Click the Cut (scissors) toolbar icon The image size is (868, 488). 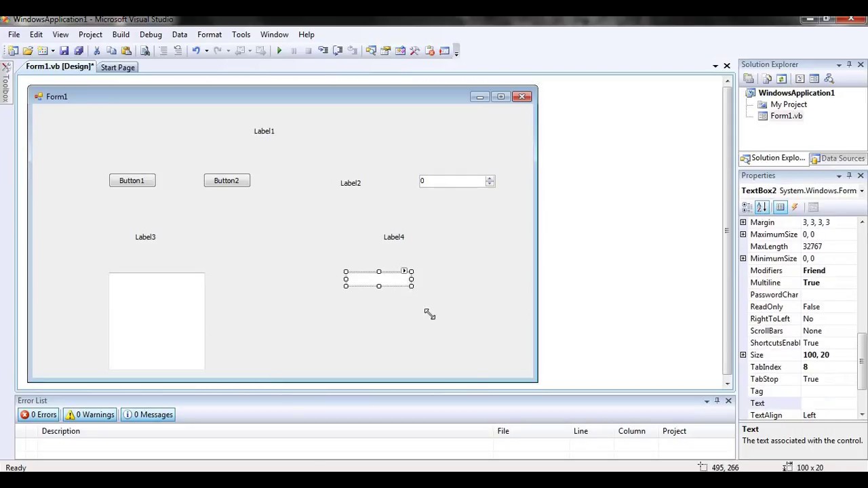(x=97, y=51)
